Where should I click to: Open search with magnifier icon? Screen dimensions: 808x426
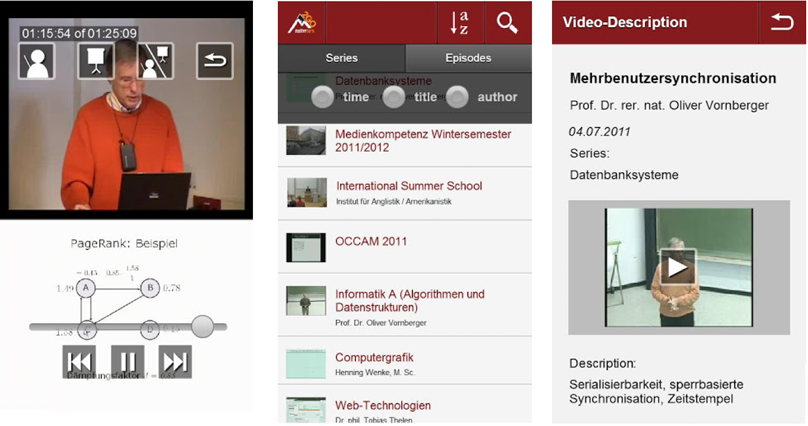tap(508, 22)
